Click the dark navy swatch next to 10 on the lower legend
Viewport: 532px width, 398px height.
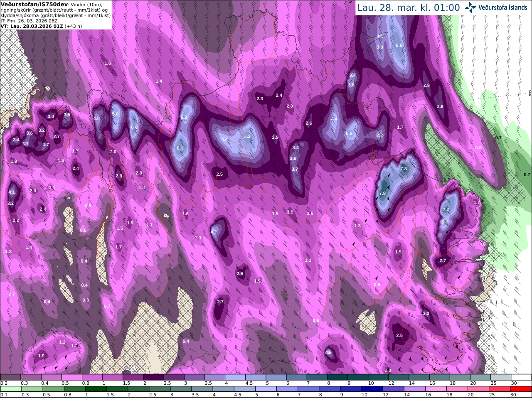(x=372, y=389)
